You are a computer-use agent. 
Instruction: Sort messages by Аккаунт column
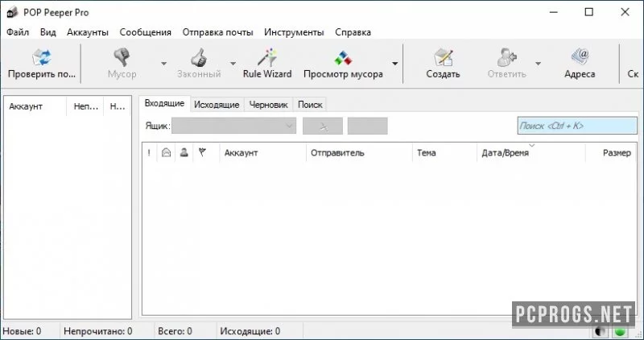[x=263, y=153]
